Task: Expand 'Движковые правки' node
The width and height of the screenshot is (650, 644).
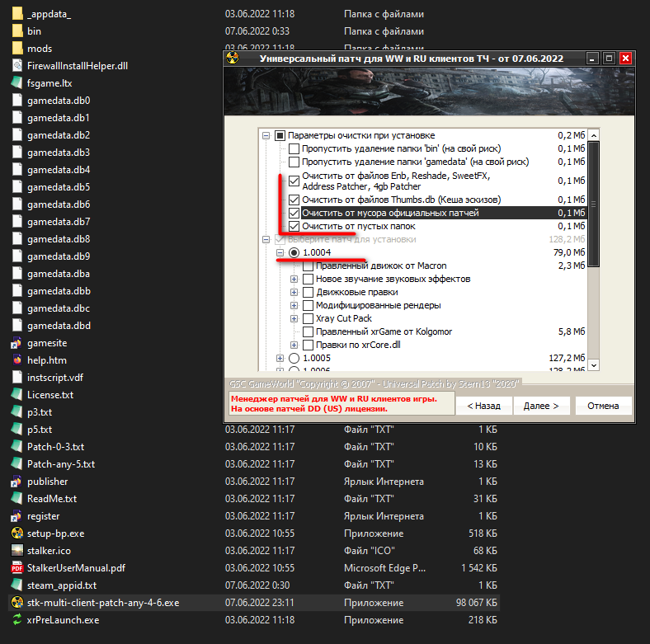Action: [294, 292]
